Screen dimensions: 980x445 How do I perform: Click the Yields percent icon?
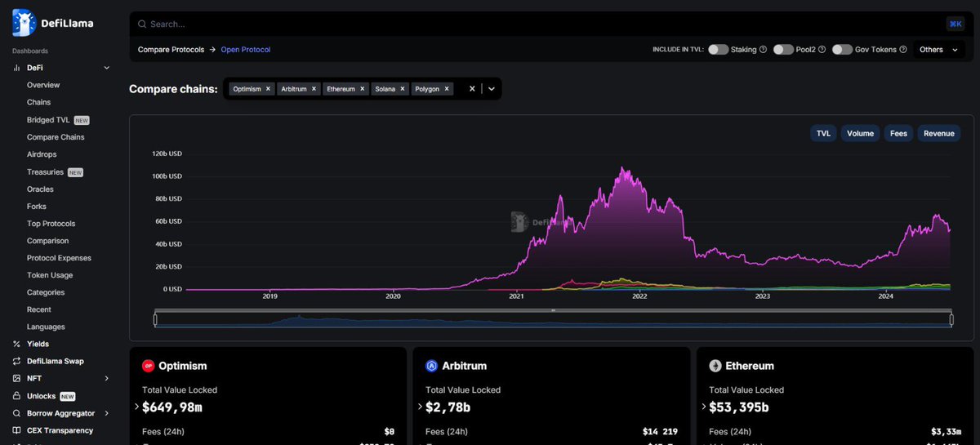point(17,345)
